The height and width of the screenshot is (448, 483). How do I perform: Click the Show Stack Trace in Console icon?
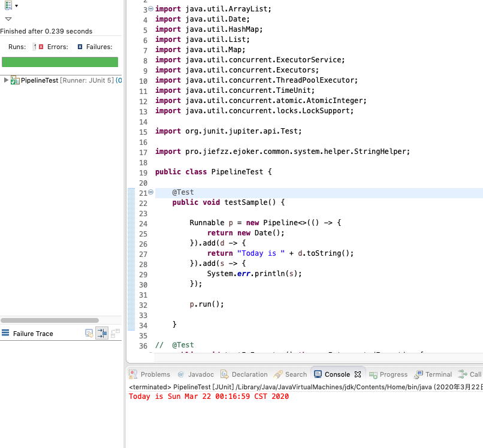coord(89,334)
